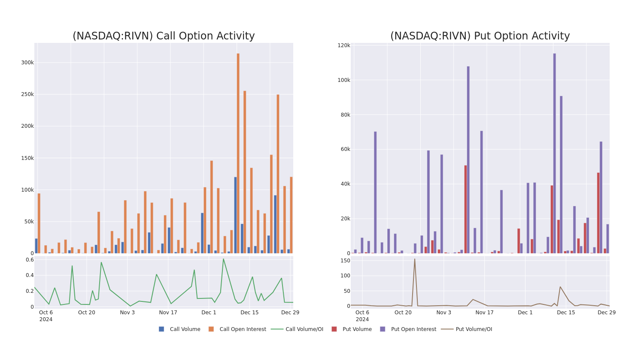Click Nov 17 date under call chart
The height and width of the screenshot is (343, 644).
pyautogui.click(x=168, y=313)
